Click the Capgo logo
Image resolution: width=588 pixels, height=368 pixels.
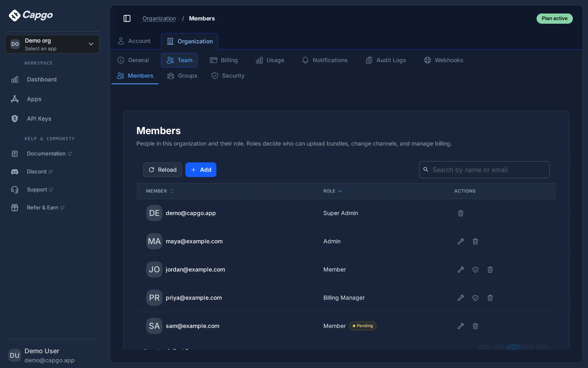pyautogui.click(x=31, y=15)
